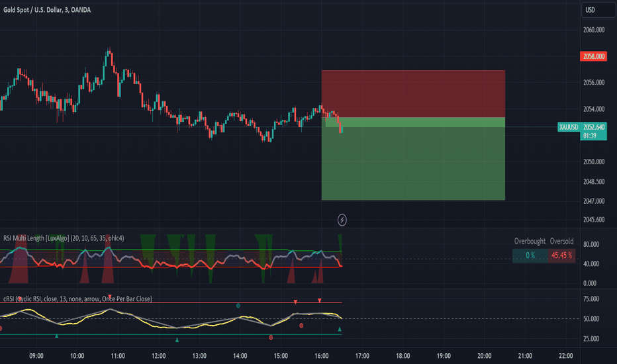Click the 22:00 time axis label
Image resolution: width=617 pixels, height=364 pixels.
[566, 356]
